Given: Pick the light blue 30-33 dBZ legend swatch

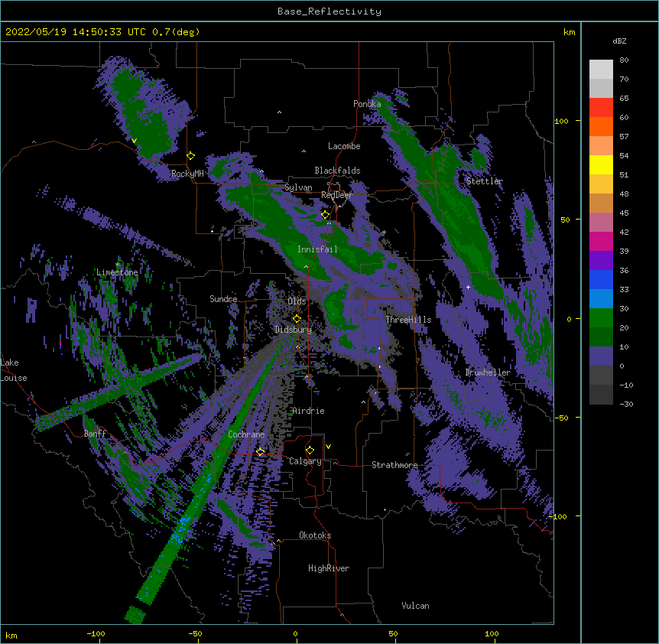Looking at the screenshot, I should tap(601, 299).
